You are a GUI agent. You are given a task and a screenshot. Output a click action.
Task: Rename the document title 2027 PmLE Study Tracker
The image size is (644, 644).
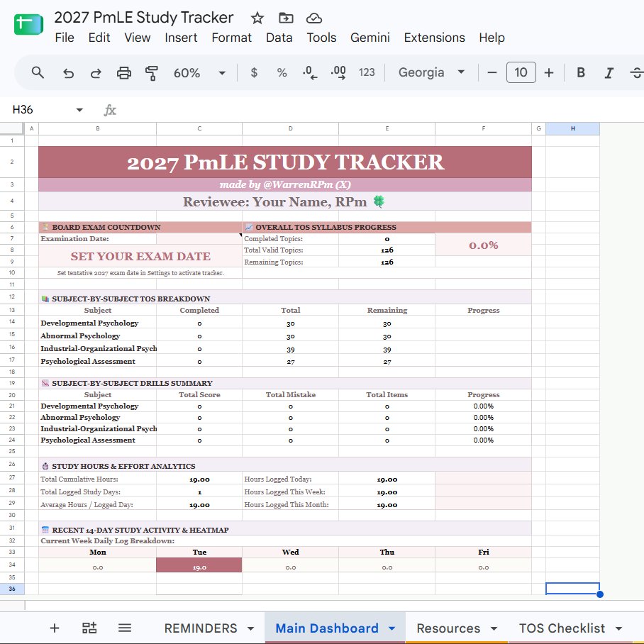144,18
